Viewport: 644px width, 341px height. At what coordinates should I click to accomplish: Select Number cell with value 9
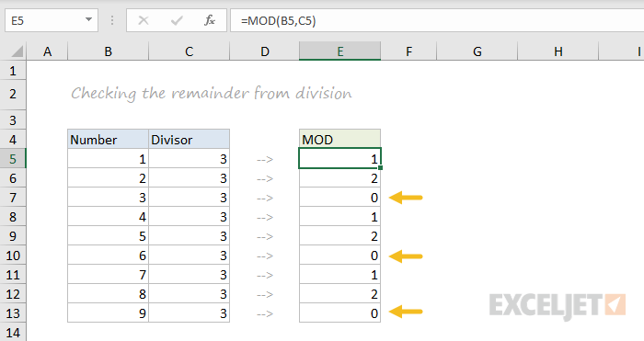click(x=108, y=313)
